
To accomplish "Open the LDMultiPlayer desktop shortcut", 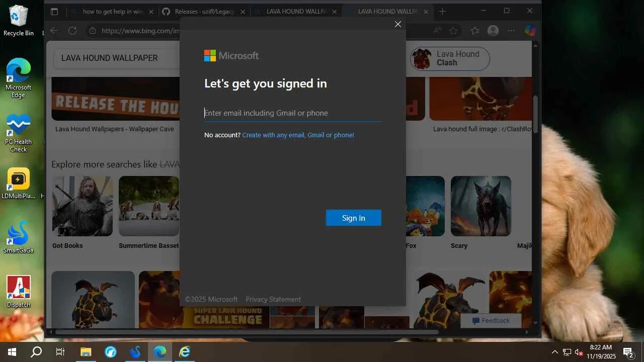I will [19, 184].
